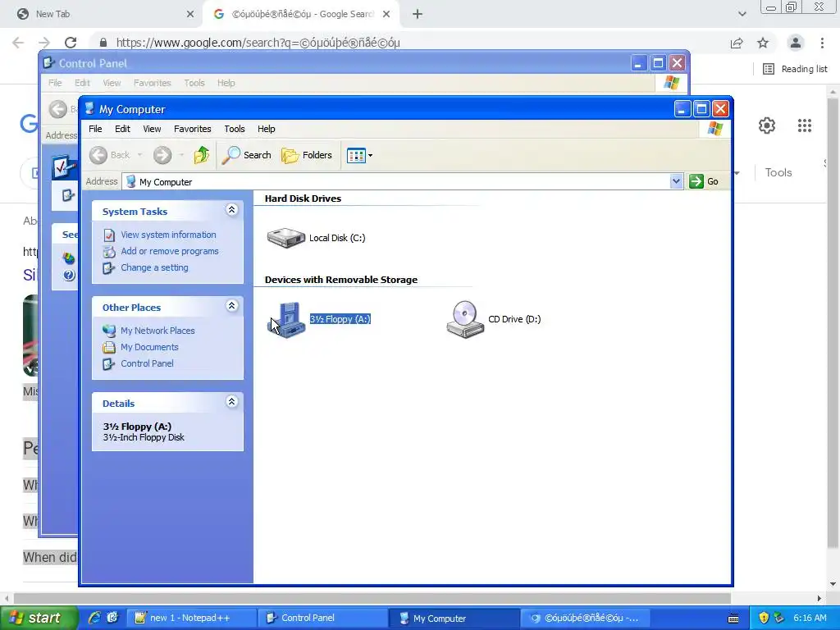Screen dimensions: 840x630
Task: Open Forward history dropdown arrow
Action: click(x=181, y=155)
